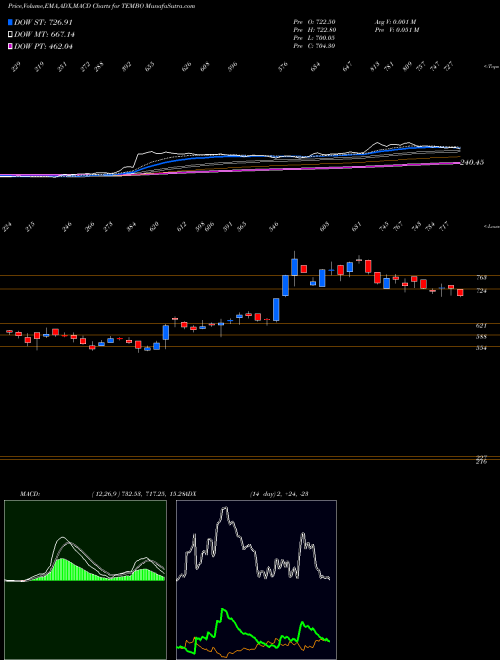Click the green MACD histogram panel
This screenshot has height=660, width=500.
(85, 580)
